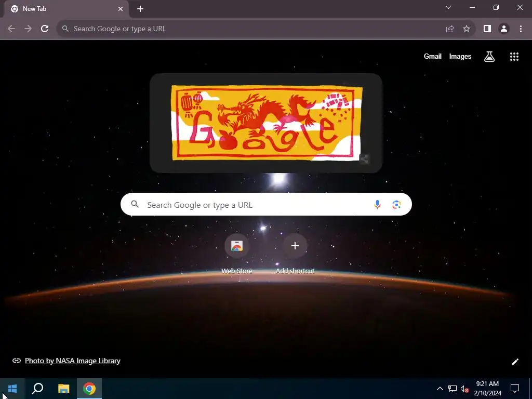Screen dimensions: 532x399
Task: Show hidden tray icons chevron
Action: coord(440,389)
